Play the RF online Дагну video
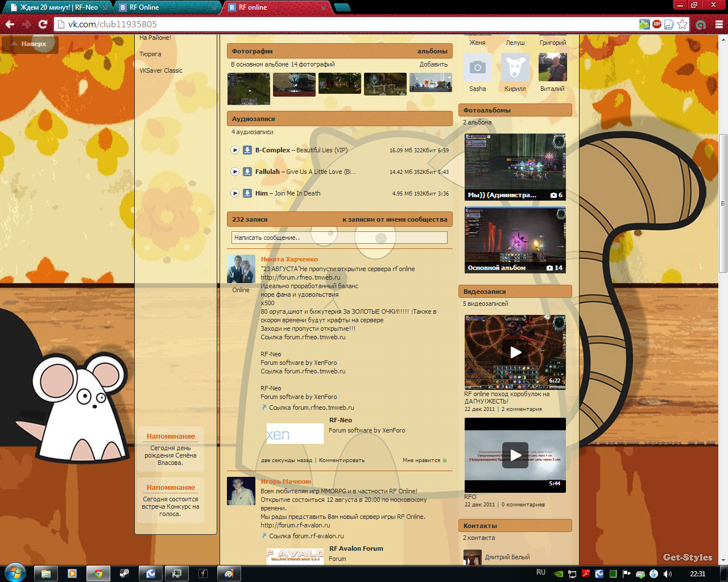 click(x=515, y=352)
